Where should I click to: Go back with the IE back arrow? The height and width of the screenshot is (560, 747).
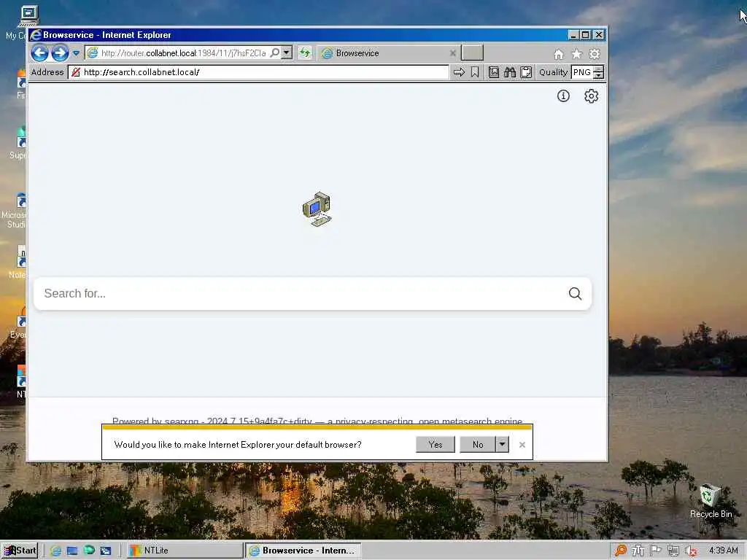[x=39, y=52]
